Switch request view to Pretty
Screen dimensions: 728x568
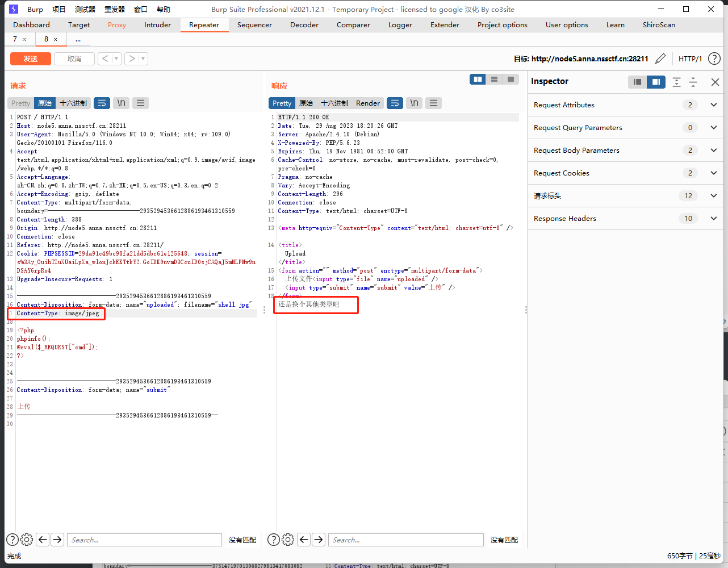(20, 103)
